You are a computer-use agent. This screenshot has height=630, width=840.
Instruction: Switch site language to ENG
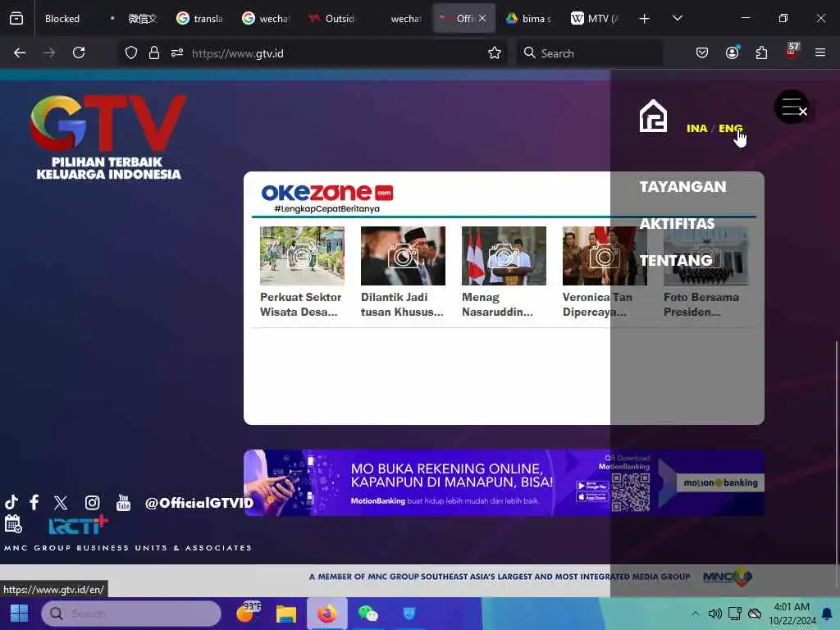730,129
